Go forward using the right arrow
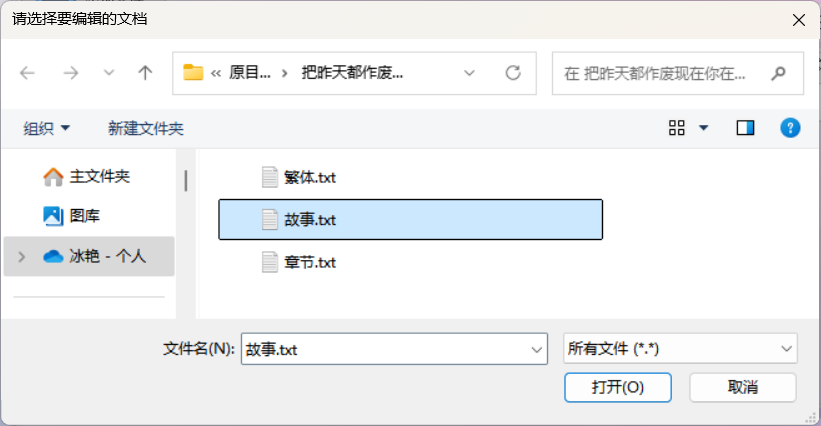This screenshot has width=821, height=426. [x=71, y=73]
